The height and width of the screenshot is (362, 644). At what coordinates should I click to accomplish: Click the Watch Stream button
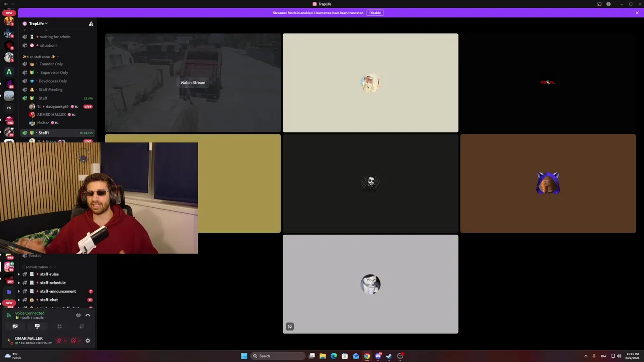tap(193, 82)
